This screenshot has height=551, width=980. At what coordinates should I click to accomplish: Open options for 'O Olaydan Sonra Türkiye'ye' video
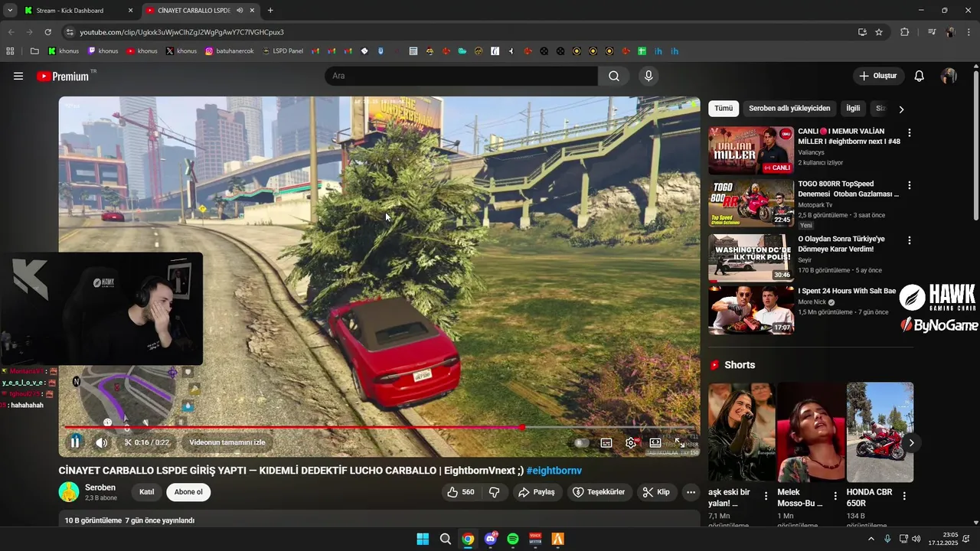910,240
